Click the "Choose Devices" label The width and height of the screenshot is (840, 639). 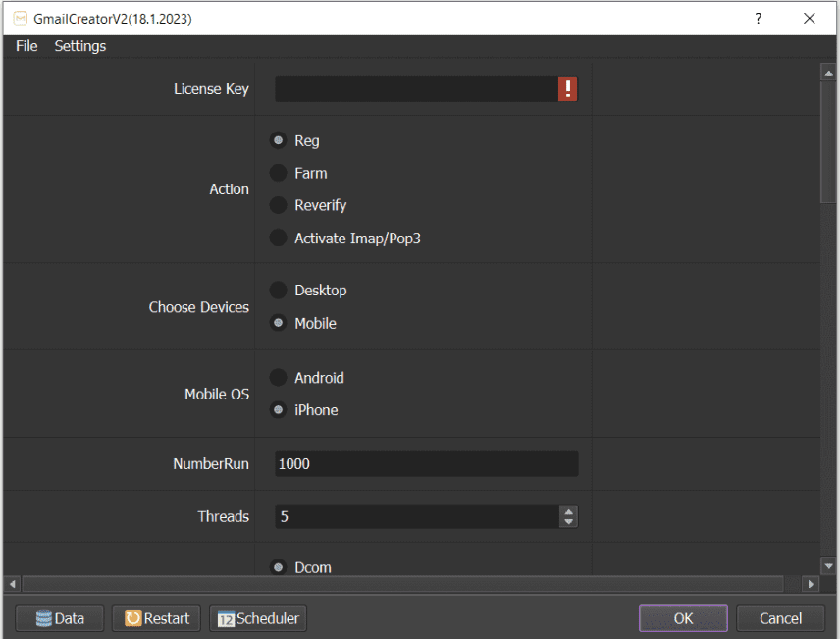coord(199,307)
